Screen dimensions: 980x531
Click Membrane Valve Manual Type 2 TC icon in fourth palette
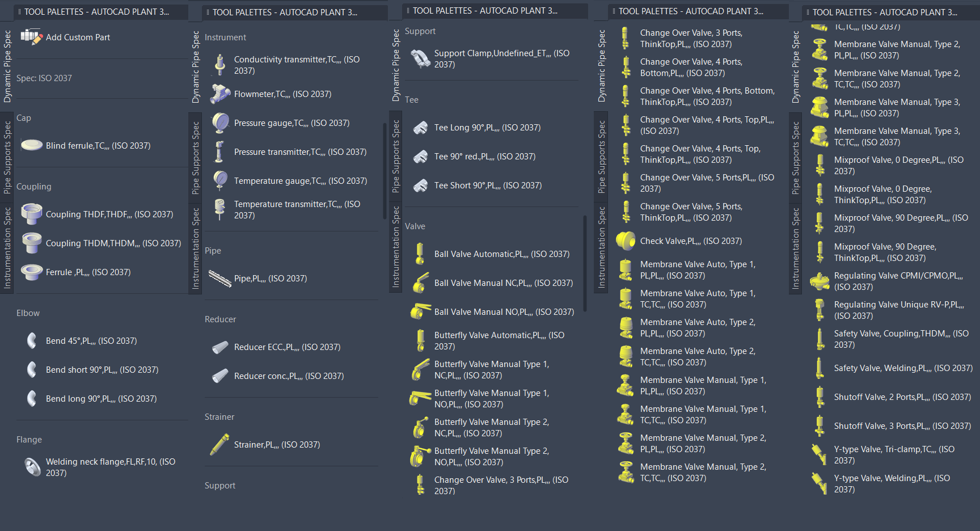click(x=626, y=472)
